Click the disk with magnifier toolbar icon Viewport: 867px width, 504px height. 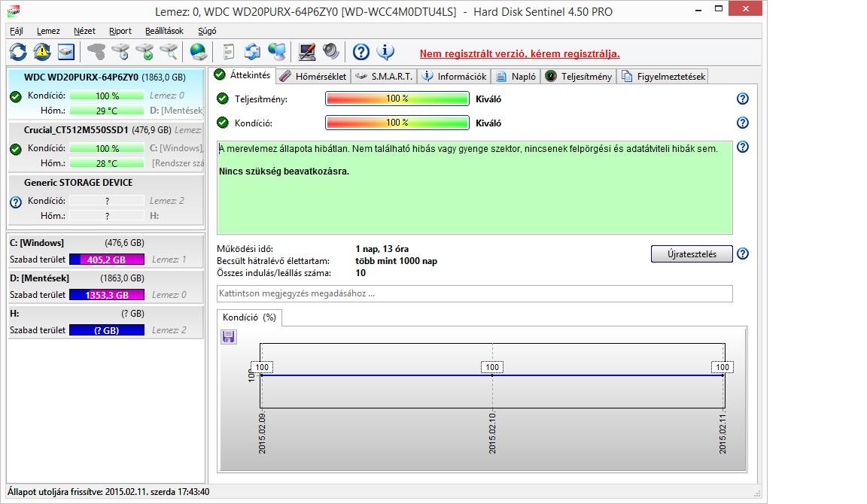pyautogui.click(x=169, y=52)
